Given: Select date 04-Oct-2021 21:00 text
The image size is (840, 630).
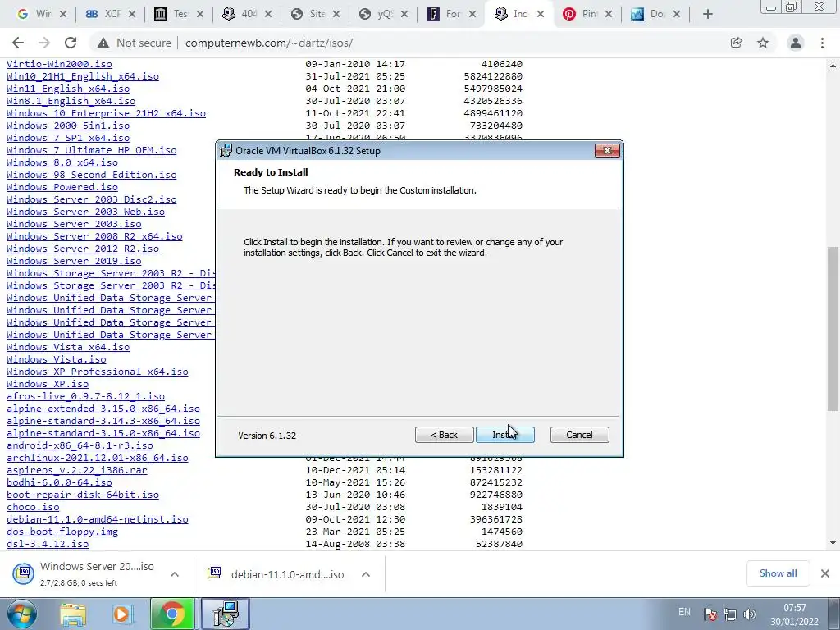Looking at the screenshot, I should [x=355, y=89].
